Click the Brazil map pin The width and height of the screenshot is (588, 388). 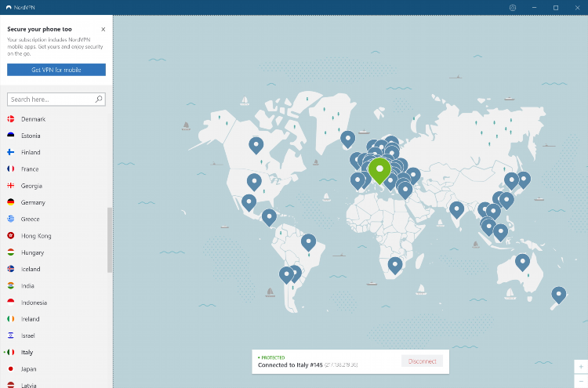click(x=308, y=242)
